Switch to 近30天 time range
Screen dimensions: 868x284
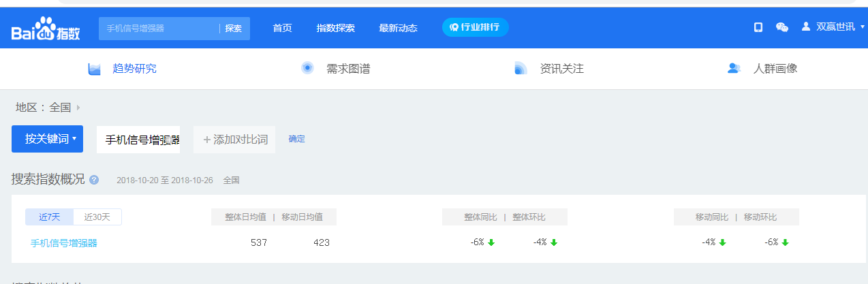97,217
